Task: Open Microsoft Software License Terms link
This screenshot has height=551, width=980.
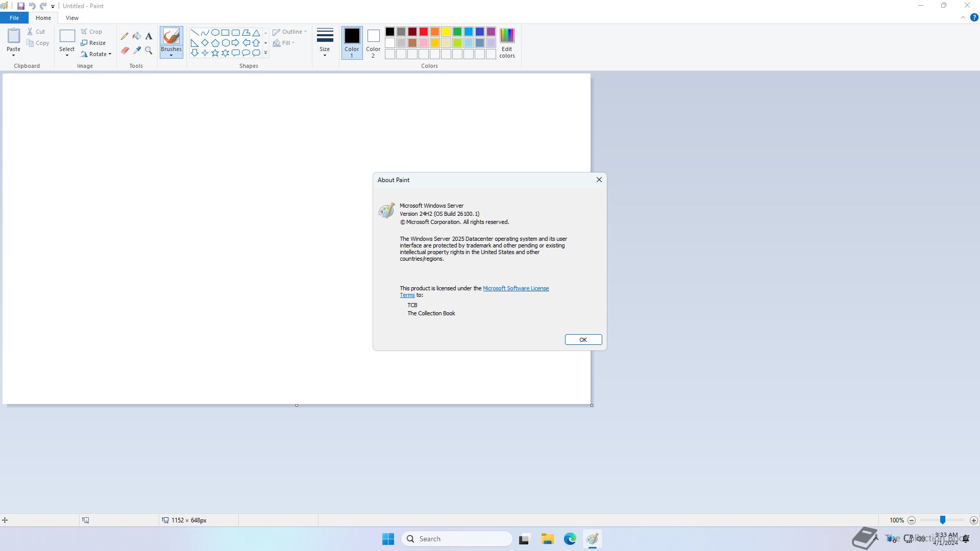Action: pyautogui.click(x=516, y=288)
